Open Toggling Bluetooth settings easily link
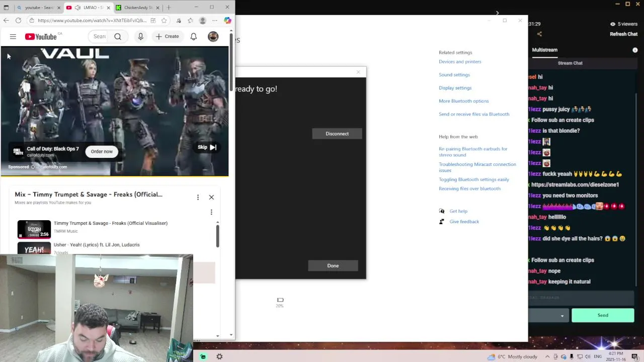 pyautogui.click(x=474, y=179)
